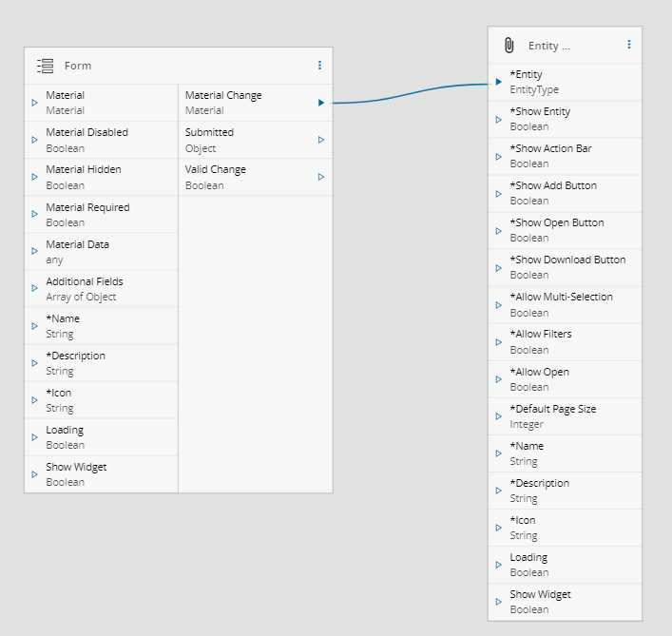Click the Entity node title text

pyautogui.click(x=549, y=46)
